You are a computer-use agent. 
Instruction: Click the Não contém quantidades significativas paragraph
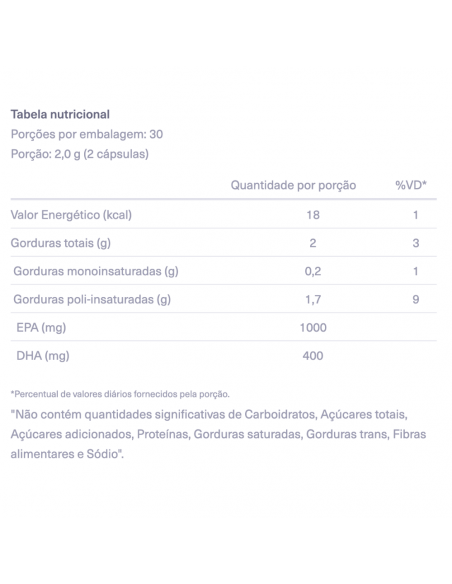218,434
